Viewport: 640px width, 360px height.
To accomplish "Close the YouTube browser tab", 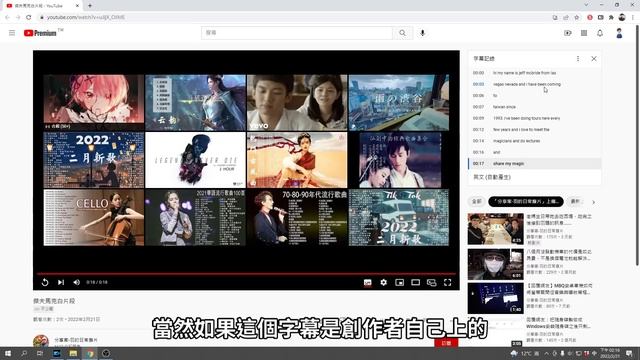I will click(x=78, y=6).
